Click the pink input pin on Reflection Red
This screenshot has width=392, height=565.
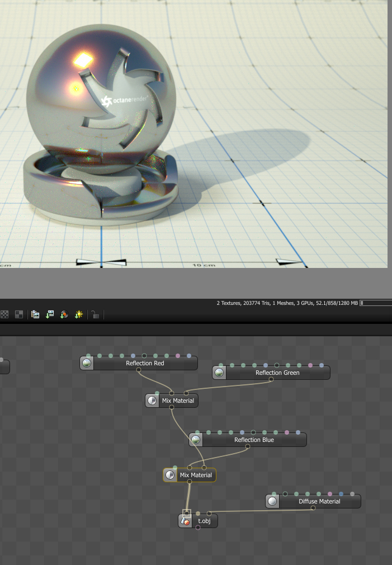(x=178, y=356)
